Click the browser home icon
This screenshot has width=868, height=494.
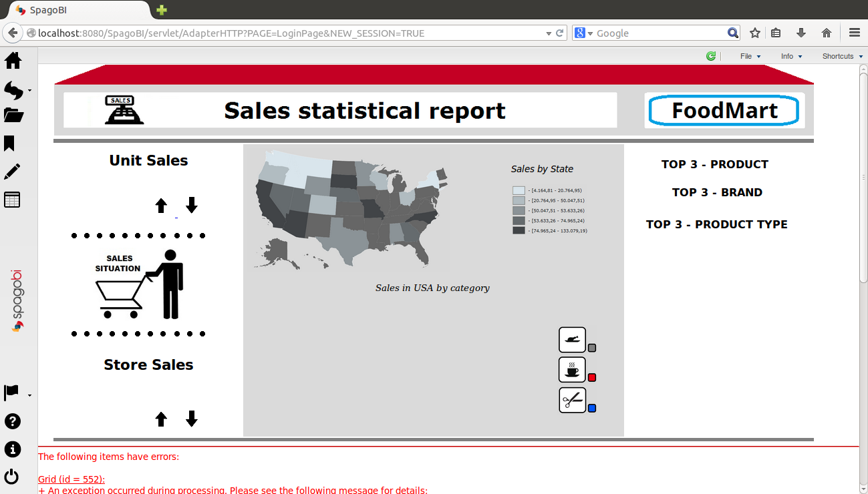pyautogui.click(x=827, y=33)
